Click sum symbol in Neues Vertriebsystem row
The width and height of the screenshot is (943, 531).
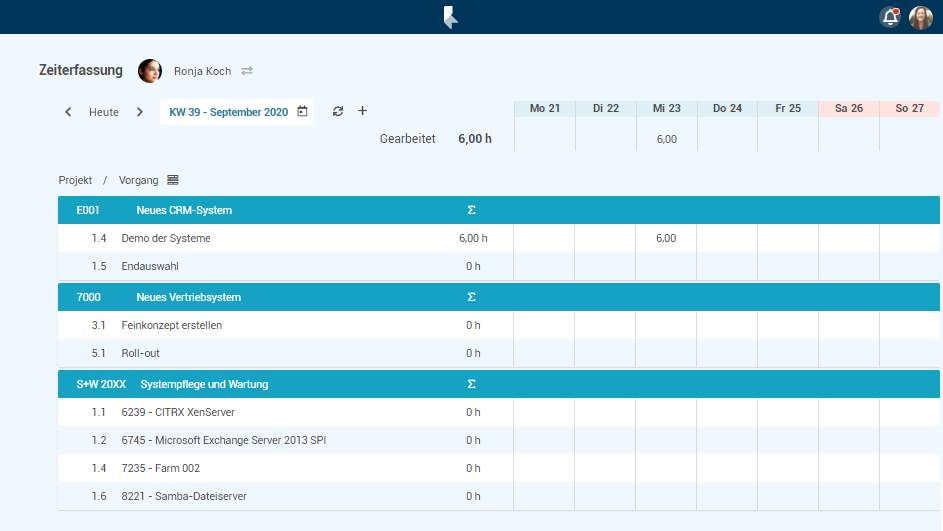(472, 297)
